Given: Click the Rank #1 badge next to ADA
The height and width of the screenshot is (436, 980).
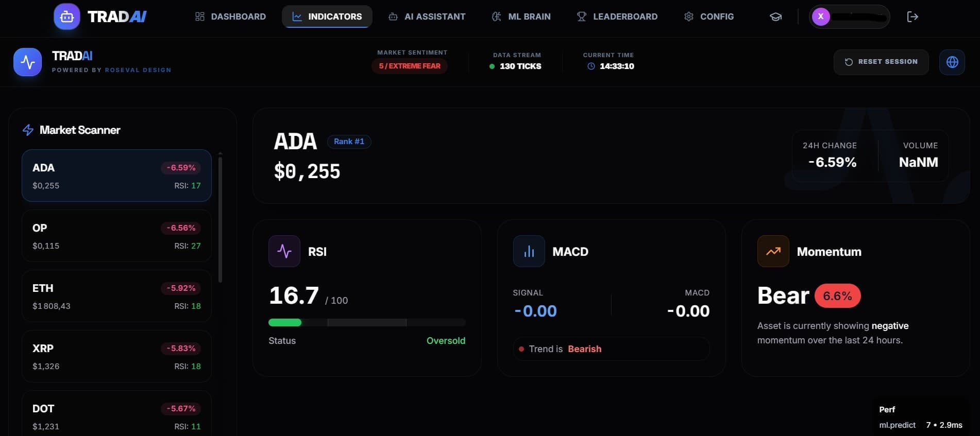Looking at the screenshot, I should pyautogui.click(x=349, y=141).
